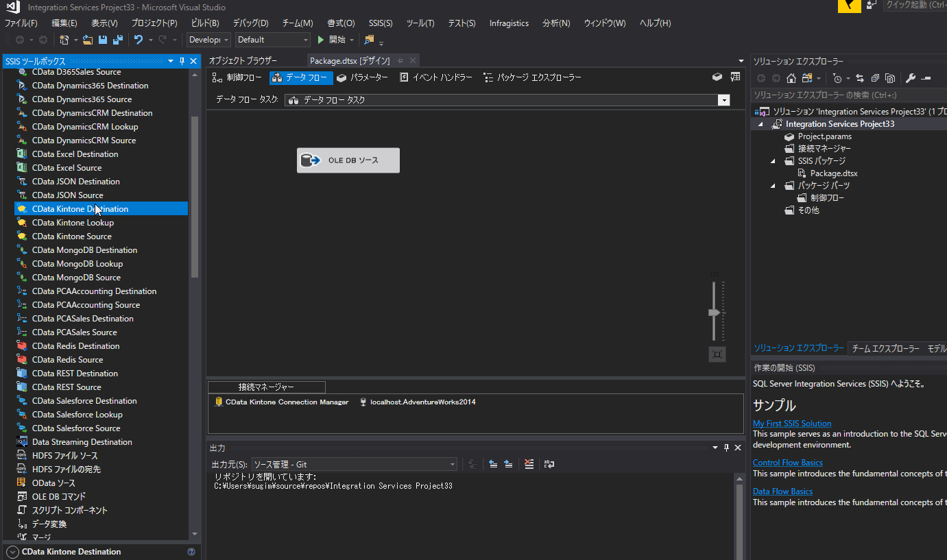Click the Sync with Active Document icon

click(x=860, y=78)
